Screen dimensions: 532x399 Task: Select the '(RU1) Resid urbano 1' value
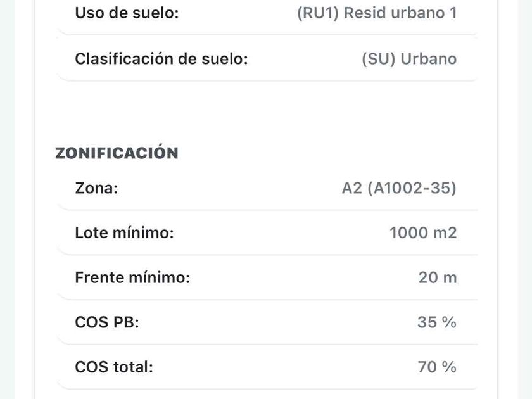click(376, 13)
